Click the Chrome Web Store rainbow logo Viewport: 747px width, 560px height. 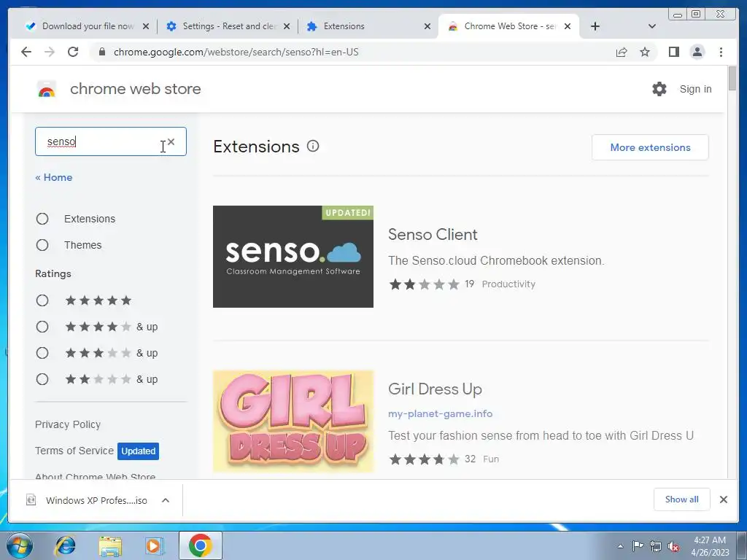[x=47, y=89]
